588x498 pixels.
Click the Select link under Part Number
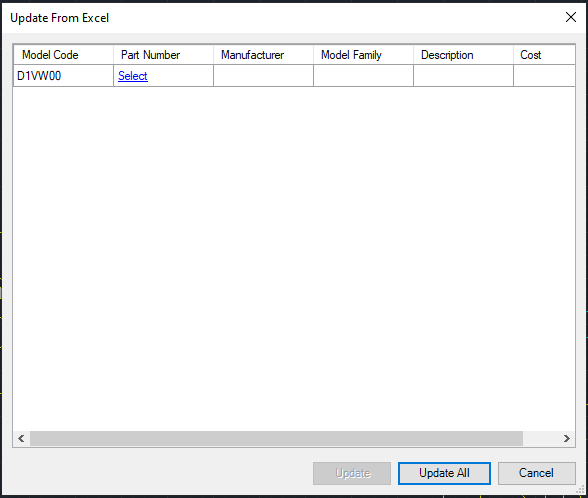[133, 76]
